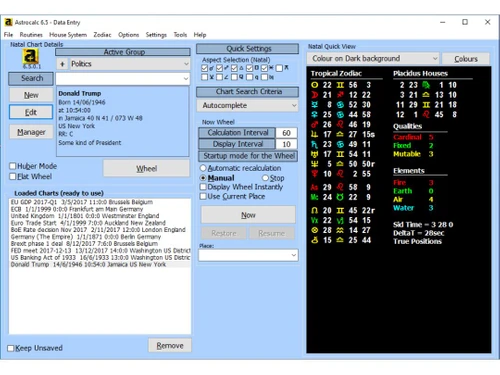Enable the quincunx aspect checkbox
The image size is (500, 375).
click(279, 68)
